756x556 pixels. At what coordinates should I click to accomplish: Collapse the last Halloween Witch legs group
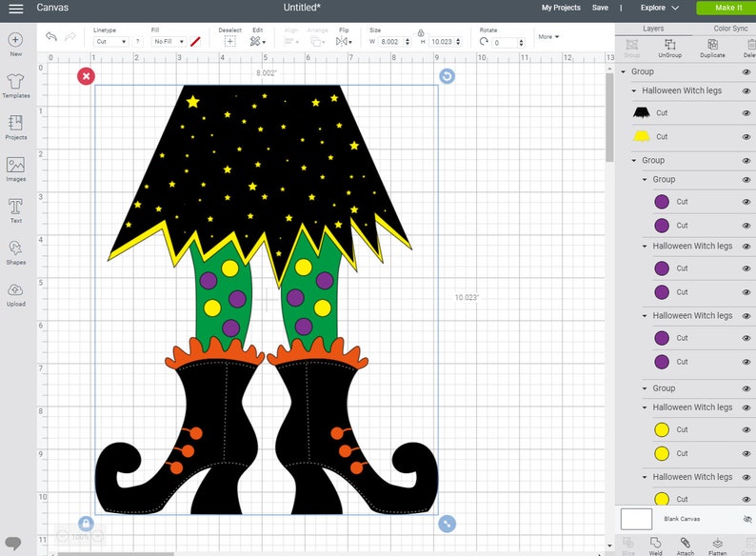[645, 477]
